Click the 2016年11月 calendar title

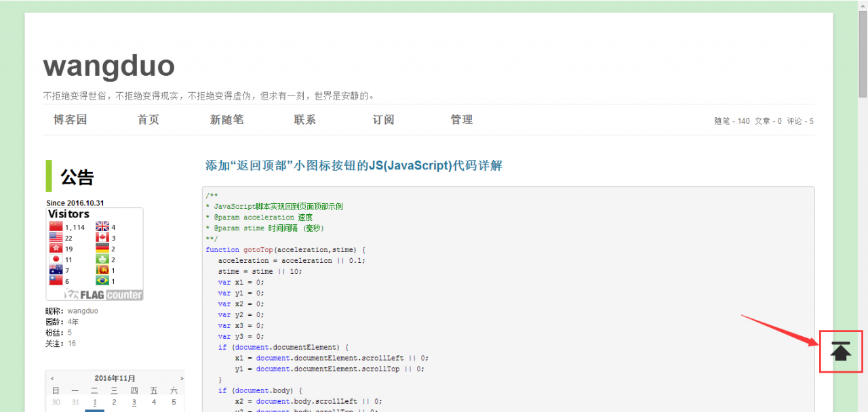coord(115,379)
